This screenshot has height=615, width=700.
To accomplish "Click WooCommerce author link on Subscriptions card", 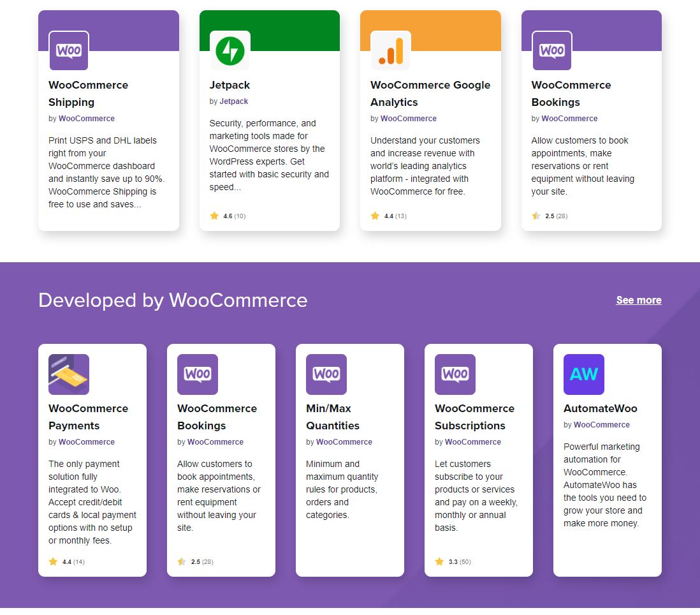I will [x=473, y=441].
